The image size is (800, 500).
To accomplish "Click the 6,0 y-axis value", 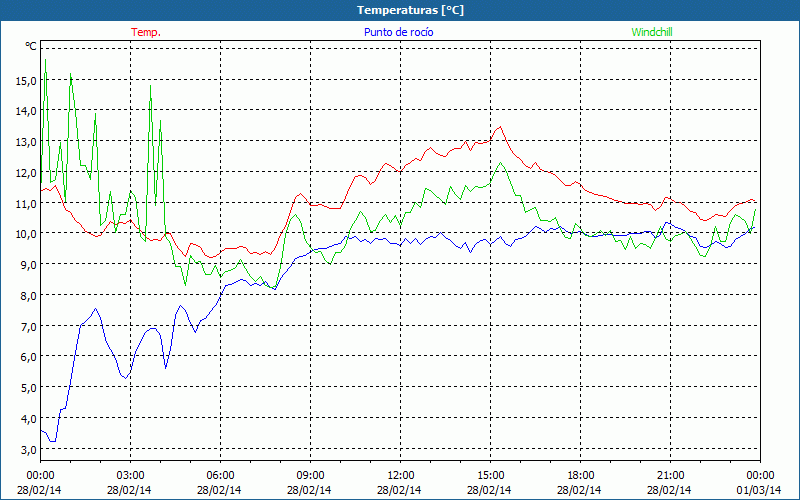I will [x=29, y=357].
